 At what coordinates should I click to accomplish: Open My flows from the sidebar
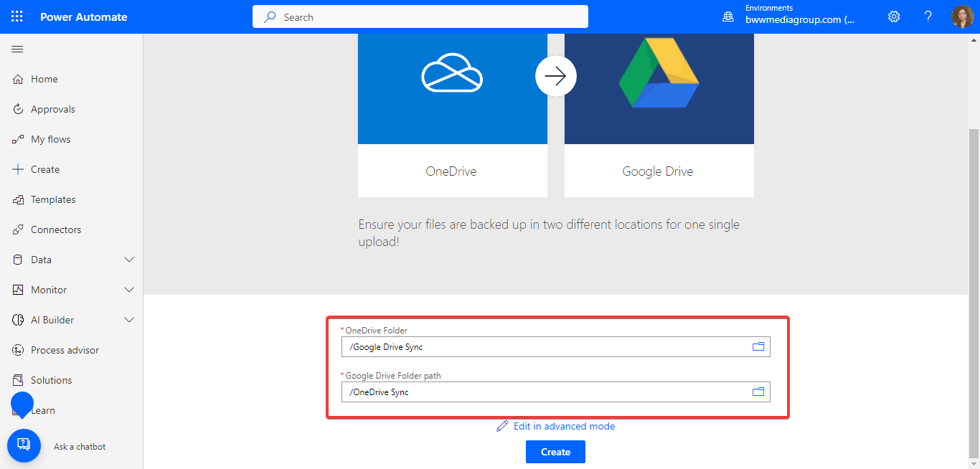pyautogui.click(x=52, y=138)
